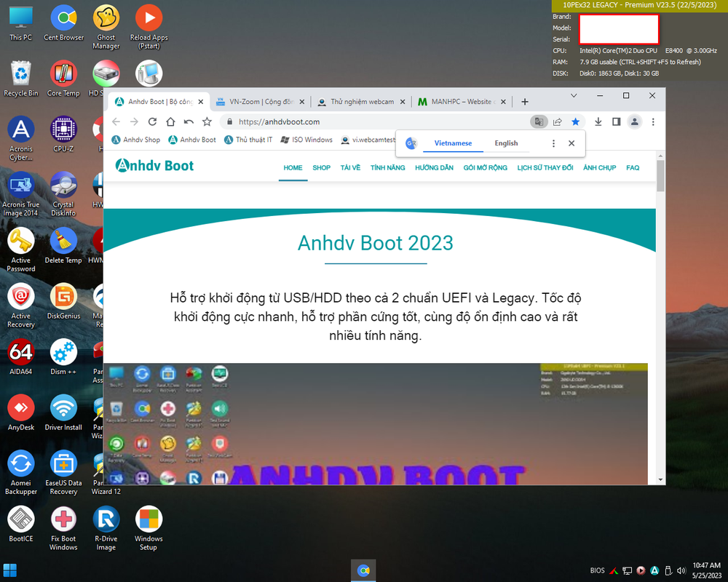The image size is (728, 582).
Task: Click the browser back arrow
Action: tap(116, 121)
